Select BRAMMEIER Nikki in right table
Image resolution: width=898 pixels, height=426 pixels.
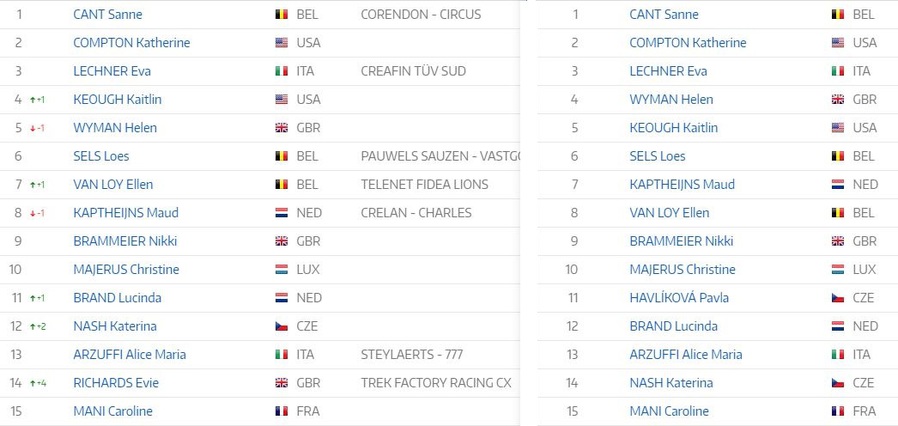coord(682,241)
